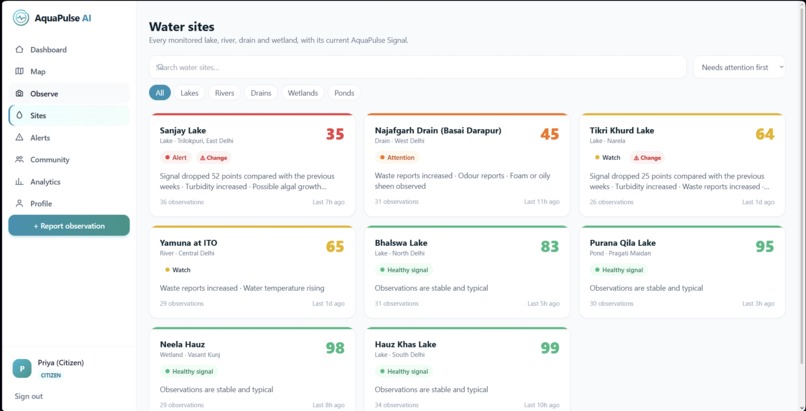Click the Observe camera icon
The height and width of the screenshot is (411, 806).
click(x=20, y=94)
